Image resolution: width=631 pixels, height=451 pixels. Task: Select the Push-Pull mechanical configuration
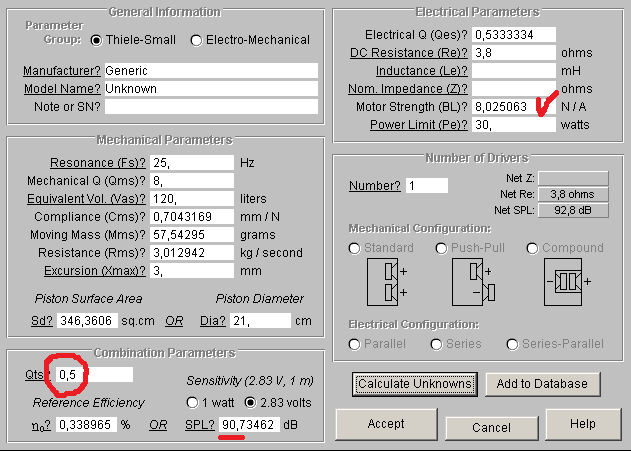(441, 248)
